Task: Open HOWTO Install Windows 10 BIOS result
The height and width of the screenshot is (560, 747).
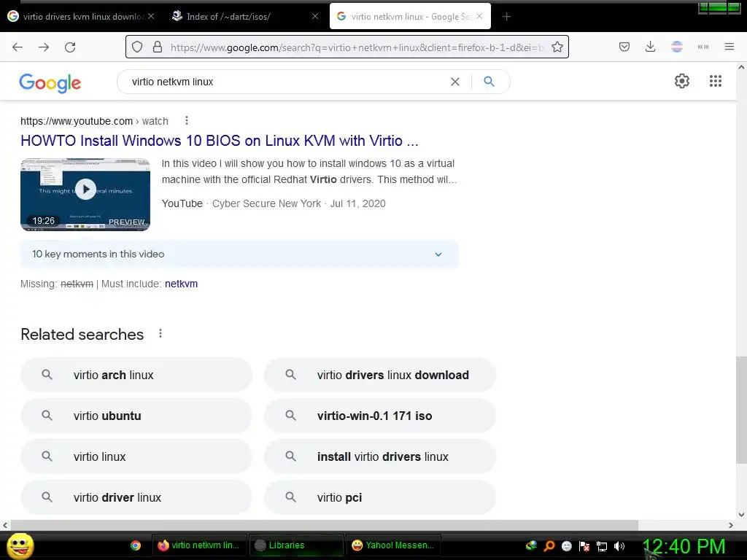Action: coord(219,141)
